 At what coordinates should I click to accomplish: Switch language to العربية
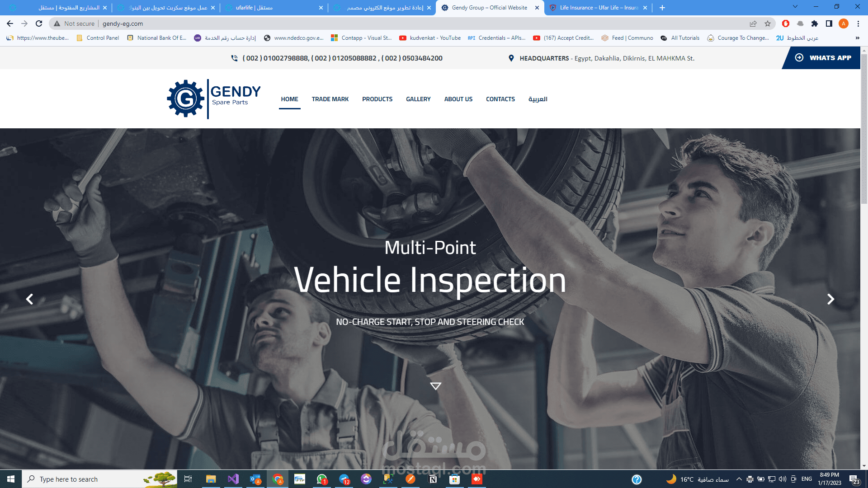538,99
